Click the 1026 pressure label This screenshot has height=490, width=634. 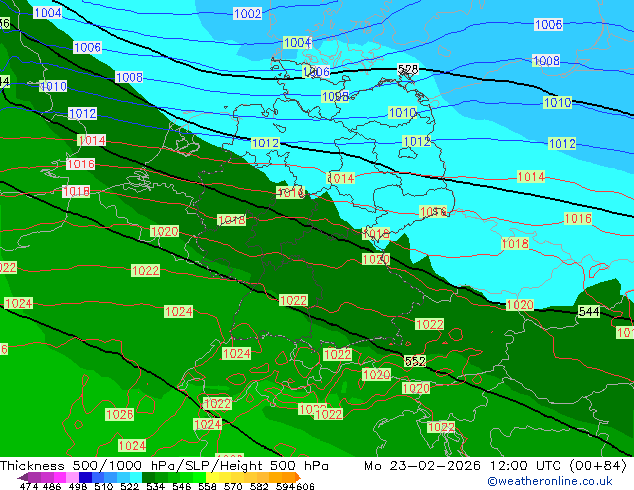(119, 414)
